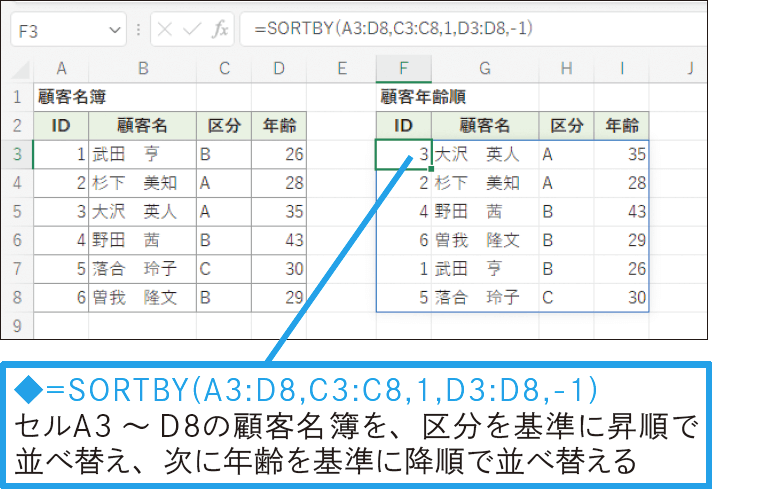This screenshot has height=489, width=783.
Task: Select cell I8 with age 30
Action: tap(621, 298)
